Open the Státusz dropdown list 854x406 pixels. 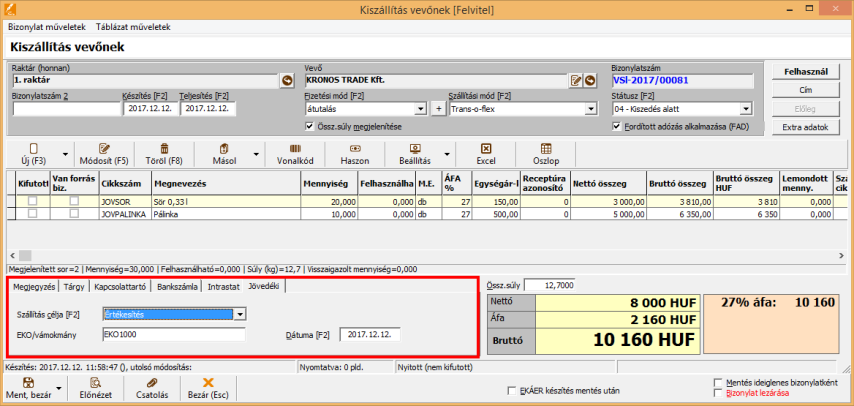coord(745,109)
